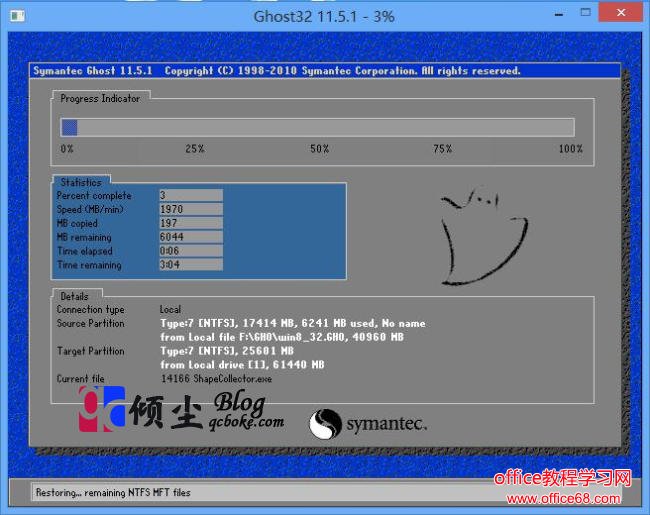650x515 pixels.
Task: Click the source 'Type:7 [NTFS], 17414 MB' line
Action: [x=293, y=323]
